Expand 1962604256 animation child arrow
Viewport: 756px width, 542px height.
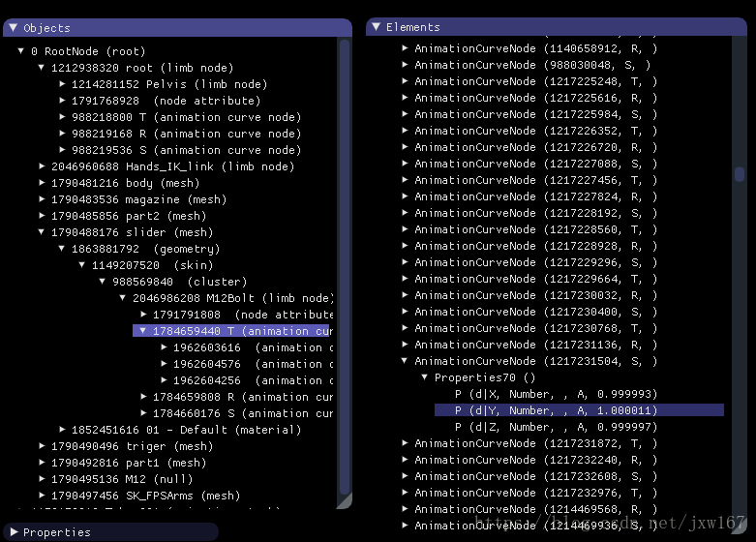click(x=164, y=379)
